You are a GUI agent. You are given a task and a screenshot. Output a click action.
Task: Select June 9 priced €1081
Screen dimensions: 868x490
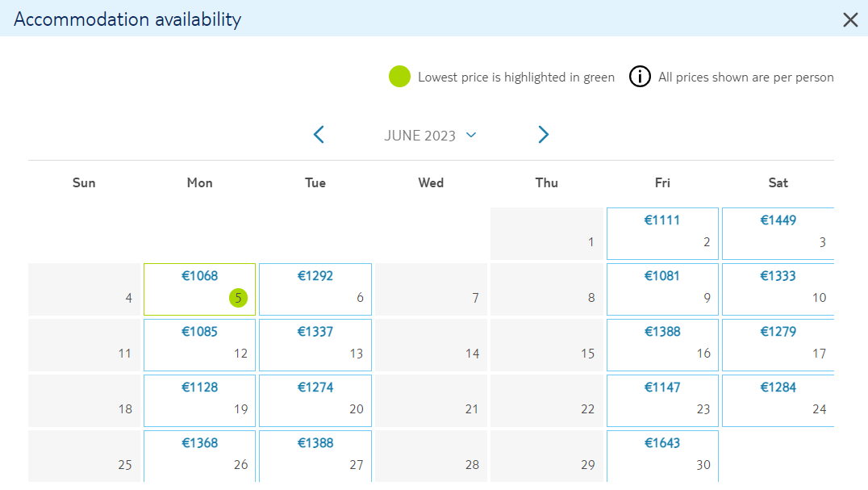point(662,289)
